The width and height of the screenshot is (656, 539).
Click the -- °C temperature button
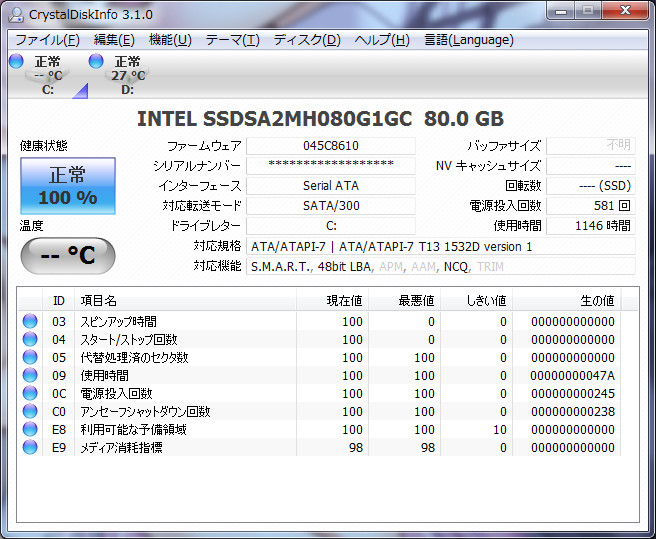tap(68, 255)
